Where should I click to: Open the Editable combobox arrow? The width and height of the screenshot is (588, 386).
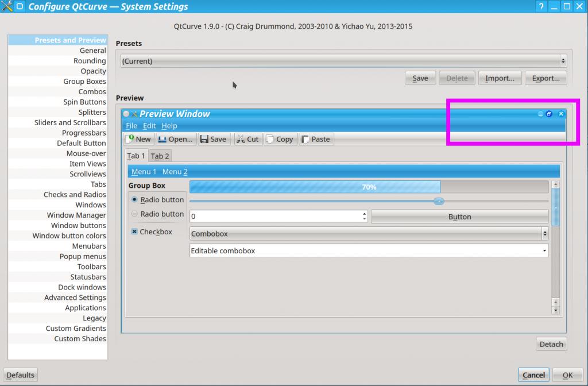click(544, 251)
